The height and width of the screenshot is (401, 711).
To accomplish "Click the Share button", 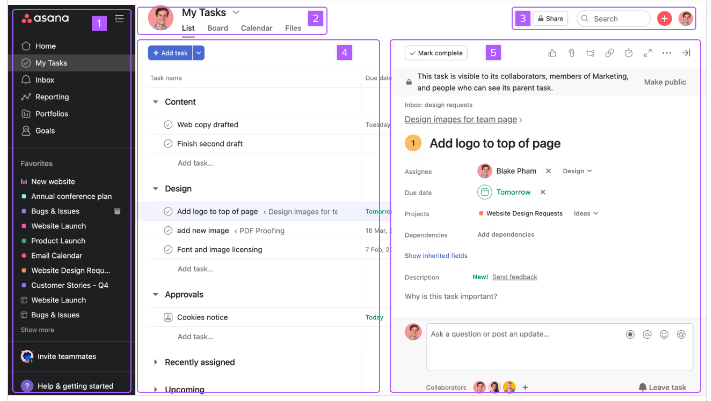I will tap(550, 19).
